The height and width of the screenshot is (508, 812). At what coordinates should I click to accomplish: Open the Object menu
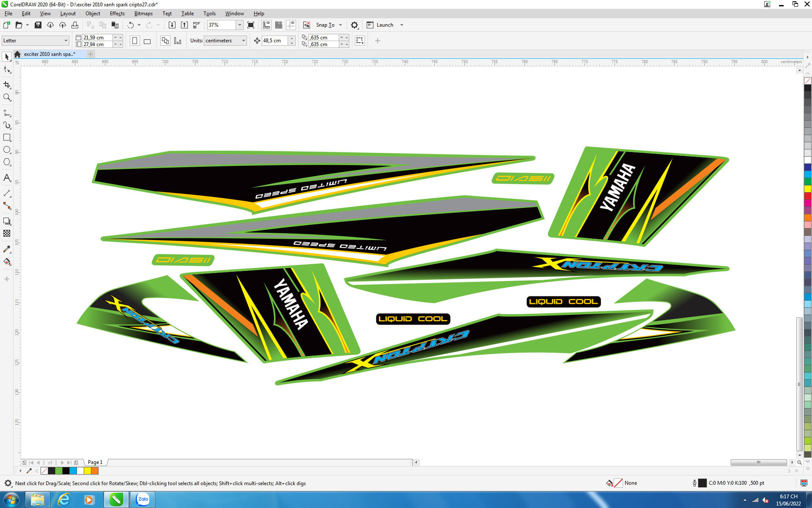pos(93,14)
